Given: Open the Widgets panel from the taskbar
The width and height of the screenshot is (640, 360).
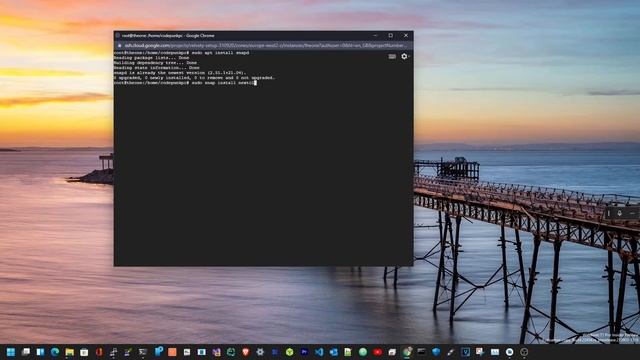Looking at the screenshot, I should (x=40, y=352).
